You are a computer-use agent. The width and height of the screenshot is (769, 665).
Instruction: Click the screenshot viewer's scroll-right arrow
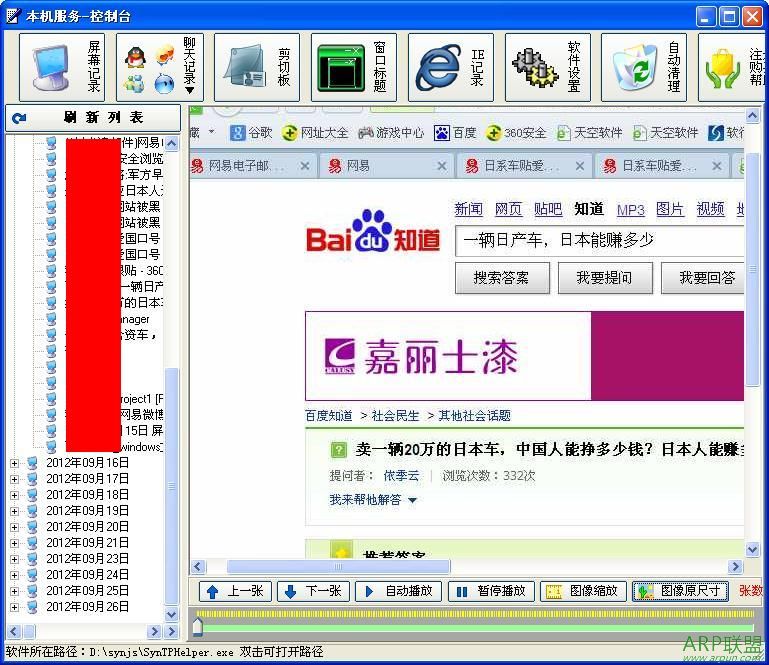tap(735, 567)
